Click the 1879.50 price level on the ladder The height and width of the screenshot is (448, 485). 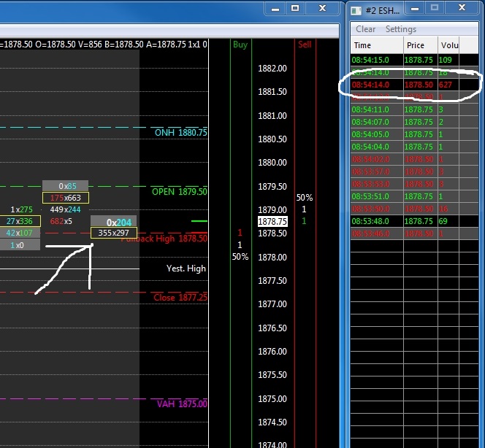click(272, 186)
